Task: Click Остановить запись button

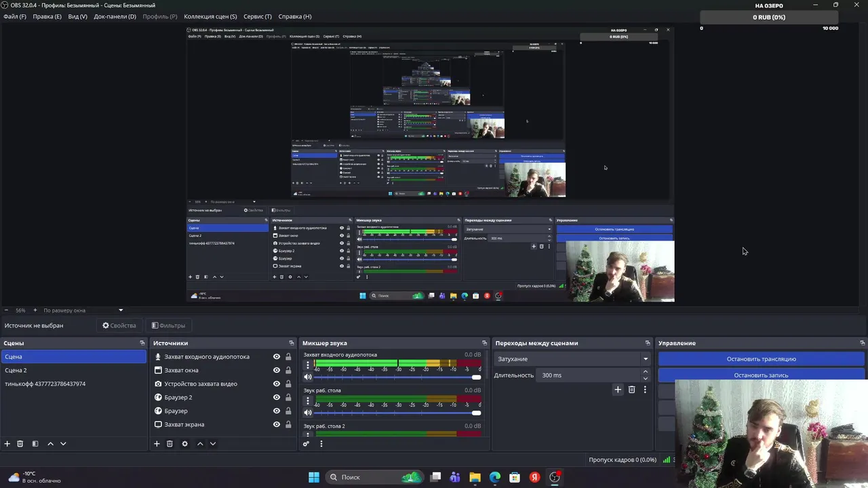Action: [762, 375]
